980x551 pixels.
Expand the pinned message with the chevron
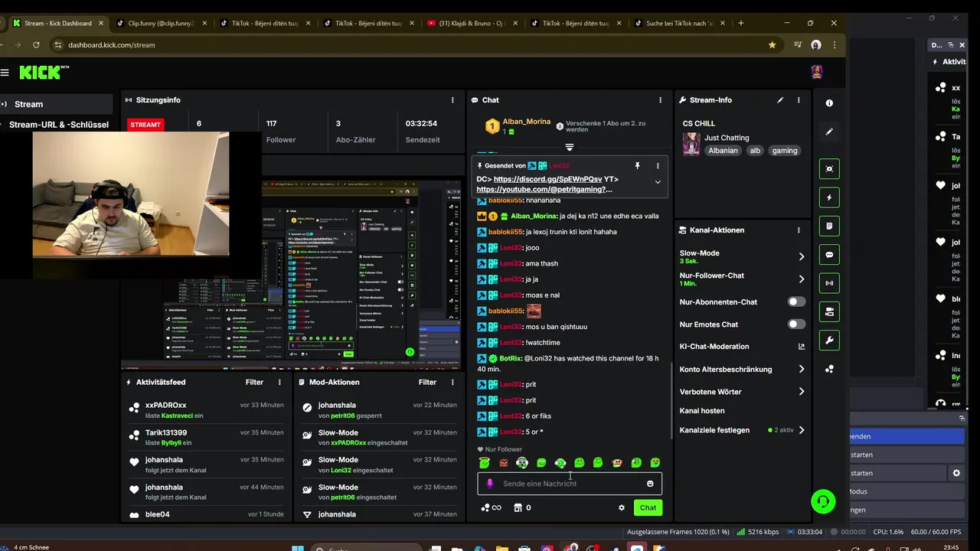657,182
